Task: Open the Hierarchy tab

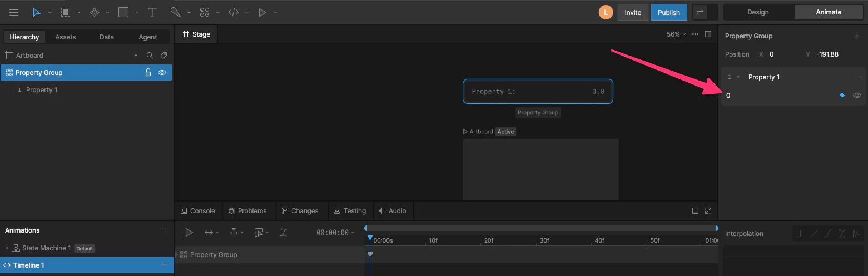Action: (x=24, y=37)
